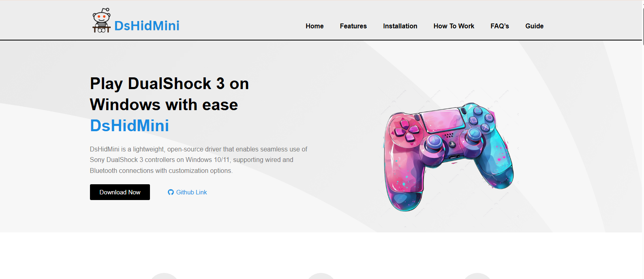This screenshot has width=644, height=279.
Task: Open the FAQ's page link
Action: (x=500, y=26)
